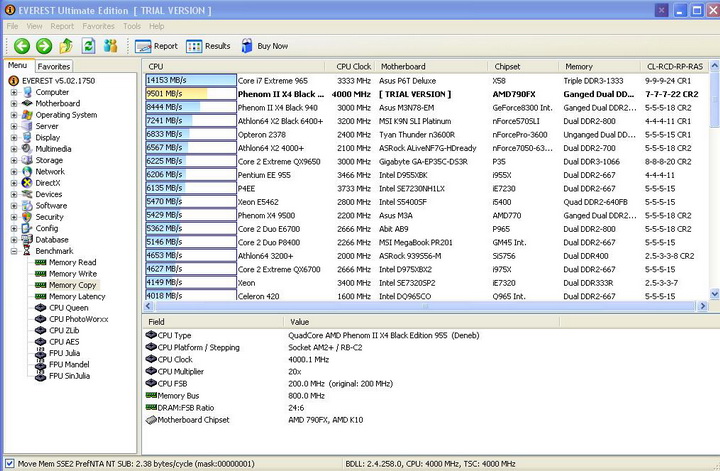Select the Database tree icon
Screen dimensions: 720x471
click(28, 240)
